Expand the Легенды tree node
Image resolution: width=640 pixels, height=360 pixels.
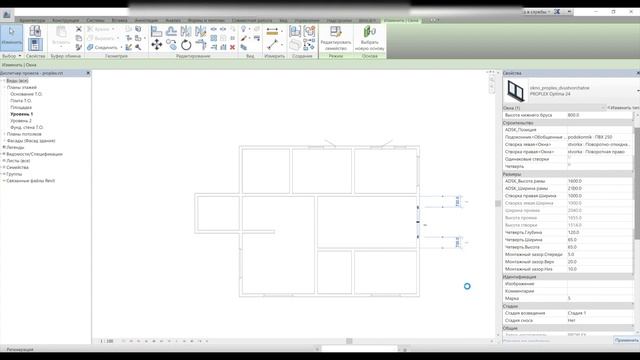(x=4, y=147)
